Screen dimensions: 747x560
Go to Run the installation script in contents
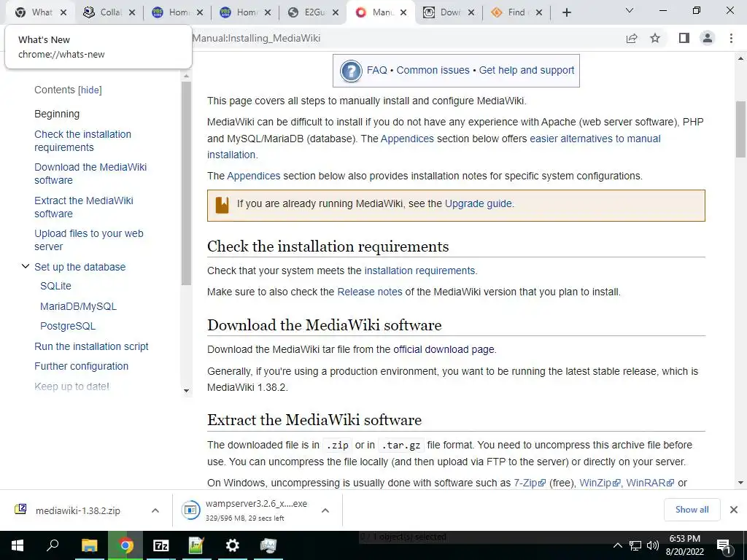click(x=91, y=346)
